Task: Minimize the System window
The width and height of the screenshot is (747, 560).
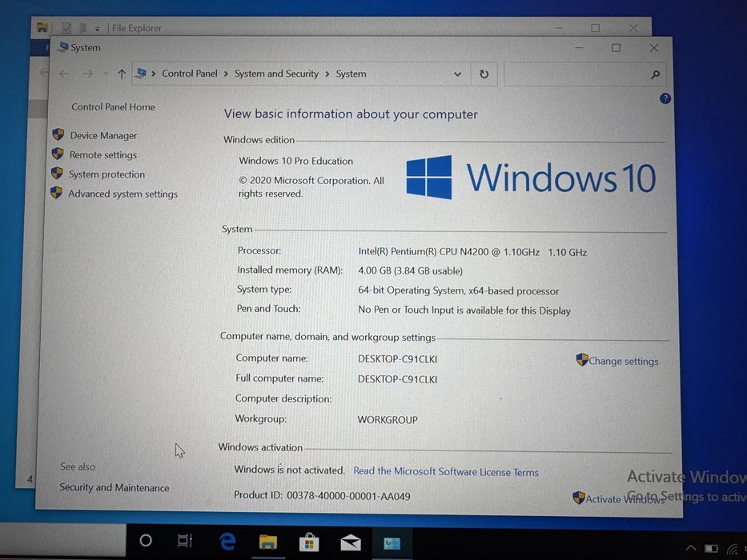Action: pos(579,48)
